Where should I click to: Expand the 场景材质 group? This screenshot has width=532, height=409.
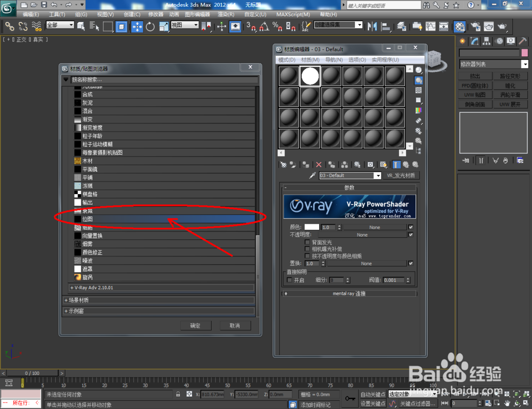tap(159, 300)
